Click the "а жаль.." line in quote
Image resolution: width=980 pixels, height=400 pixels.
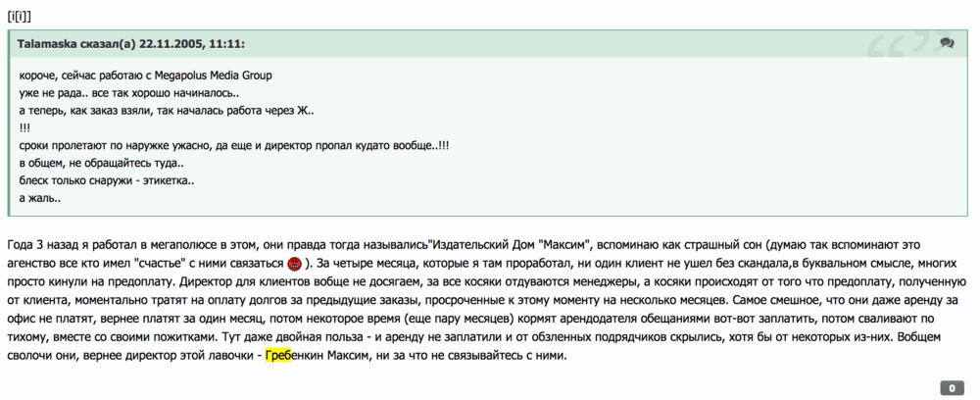point(40,199)
